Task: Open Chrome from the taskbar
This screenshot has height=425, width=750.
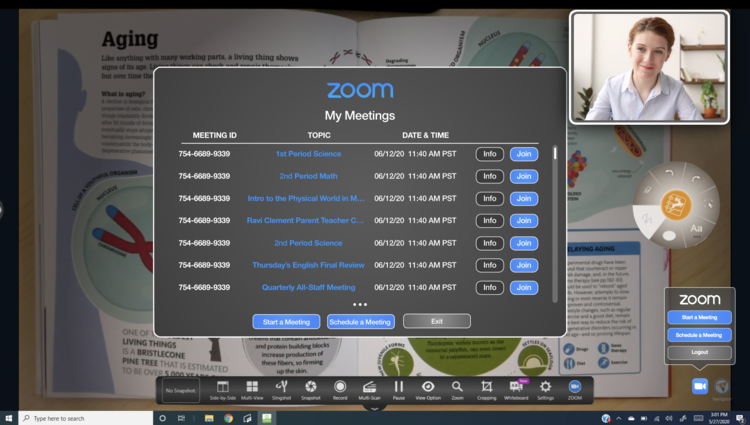Action: click(229, 418)
